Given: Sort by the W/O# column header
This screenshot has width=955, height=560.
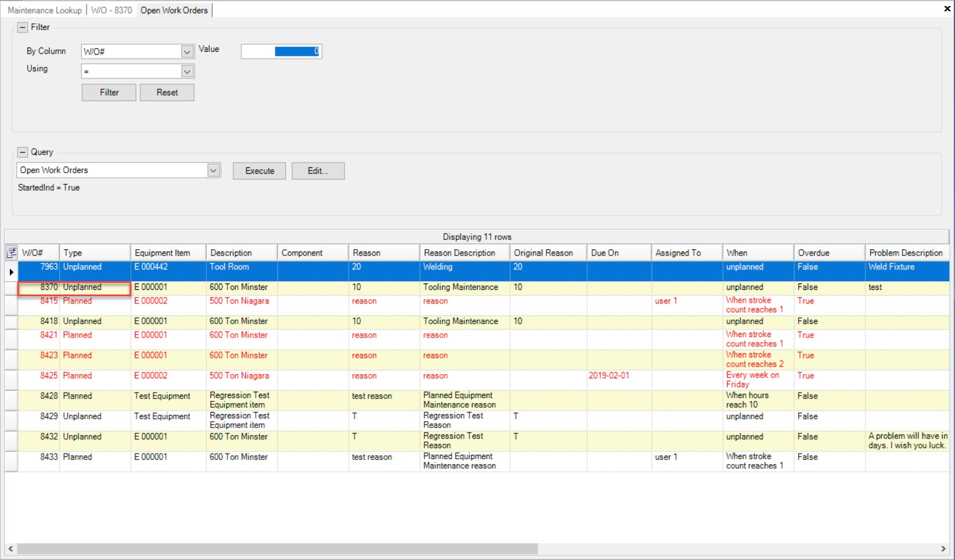Looking at the screenshot, I should coord(39,253).
